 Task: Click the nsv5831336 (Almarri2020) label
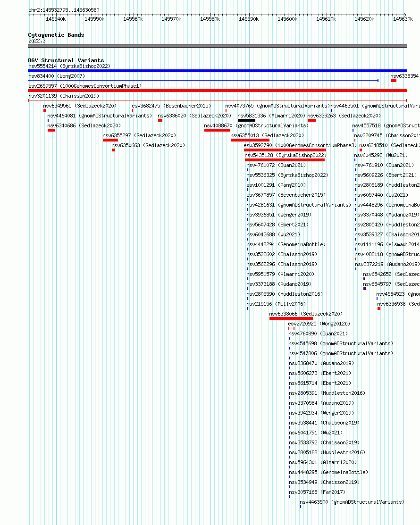click(x=271, y=116)
